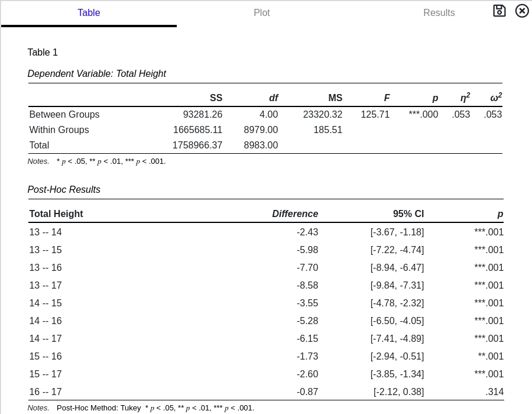Select the 13 -- 14 comparison row
The image size is (532, 414).
[46, 232]
